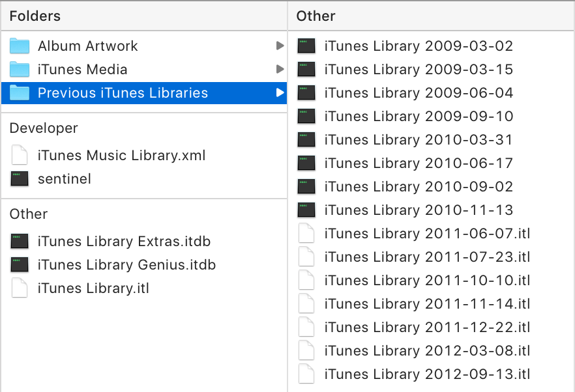Viewport: 575px width, 392px height.
Task: Click the Previous iTunes Libraries disclosure arrow
Action: tap(280, 92)
